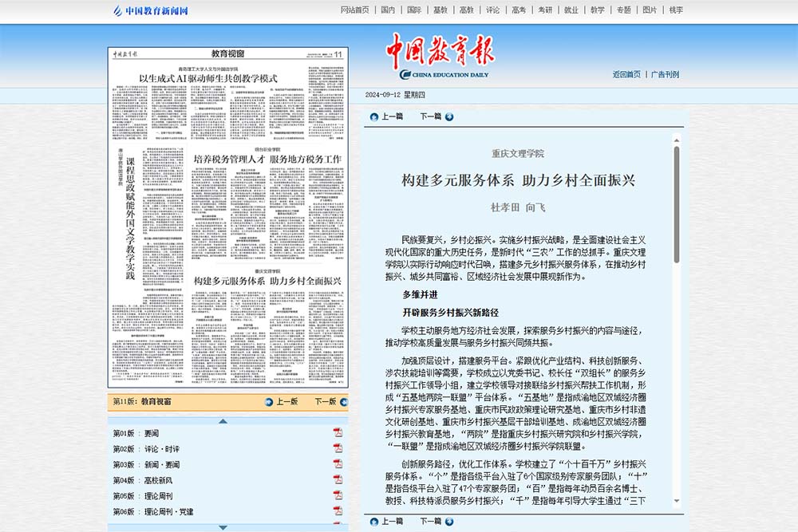This screenshot has width=798, height=532.
Task: Click the up arrow above the edition list
Action: (223, 421)
